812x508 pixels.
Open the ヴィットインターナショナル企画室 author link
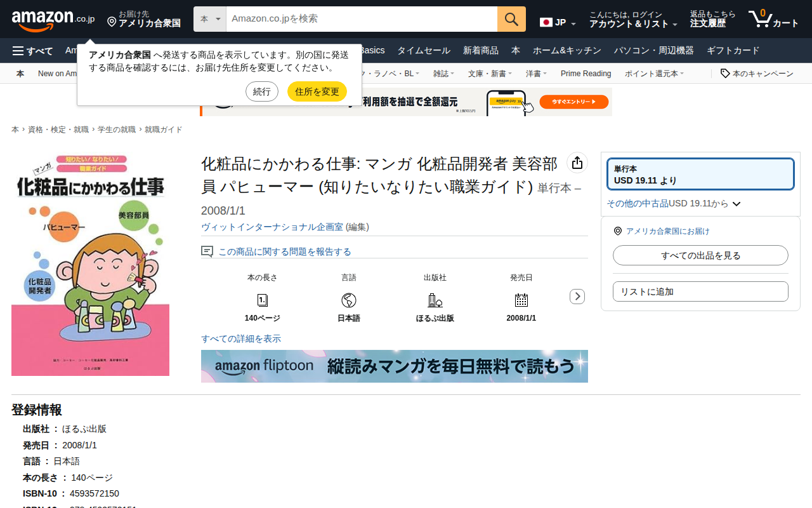(x=272, y=227)
